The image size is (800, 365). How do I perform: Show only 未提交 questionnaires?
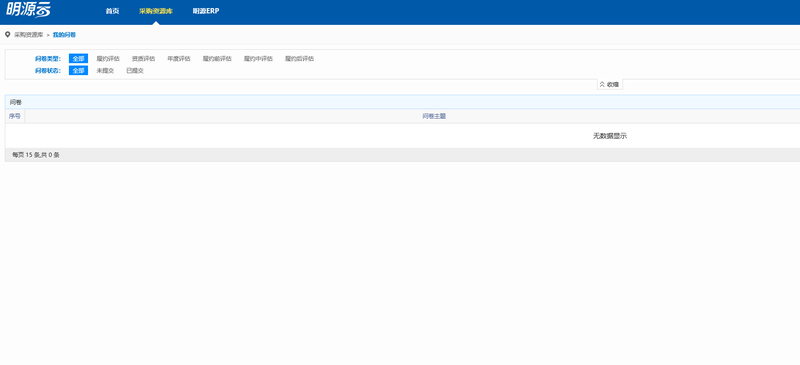(105, 70)
